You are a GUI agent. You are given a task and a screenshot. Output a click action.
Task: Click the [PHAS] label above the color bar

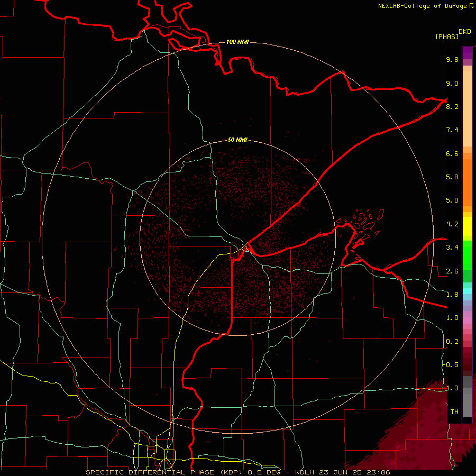447,36
